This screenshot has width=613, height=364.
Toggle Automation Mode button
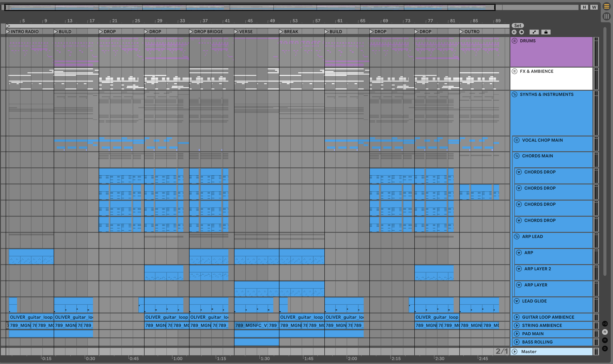(x=534, y=32)
